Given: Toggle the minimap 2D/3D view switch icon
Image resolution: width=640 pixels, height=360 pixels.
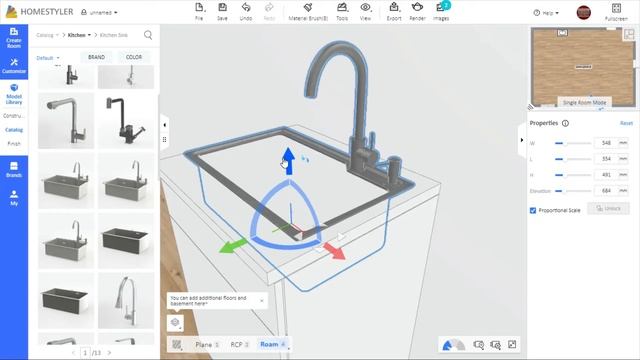Looking at the screenshot, I should (629, 34).
